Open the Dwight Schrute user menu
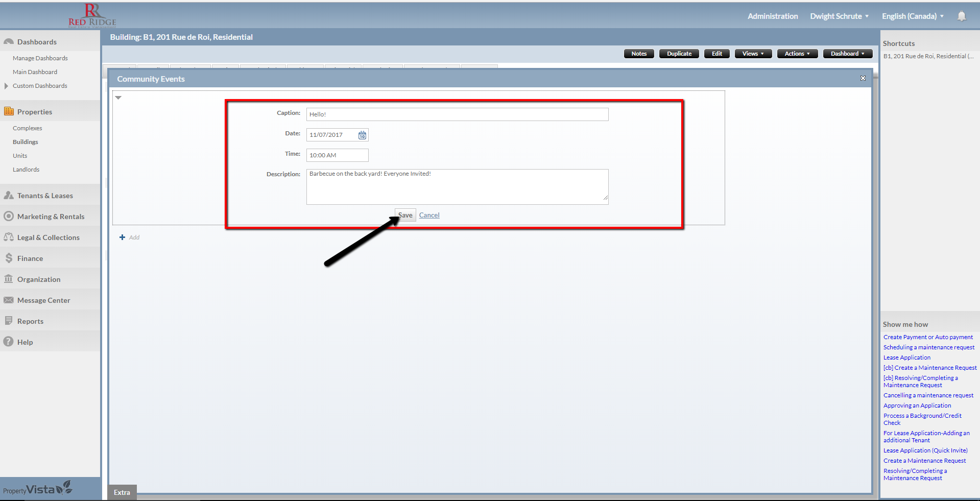This screenshot has width=980, height=501. click(839, 16)
